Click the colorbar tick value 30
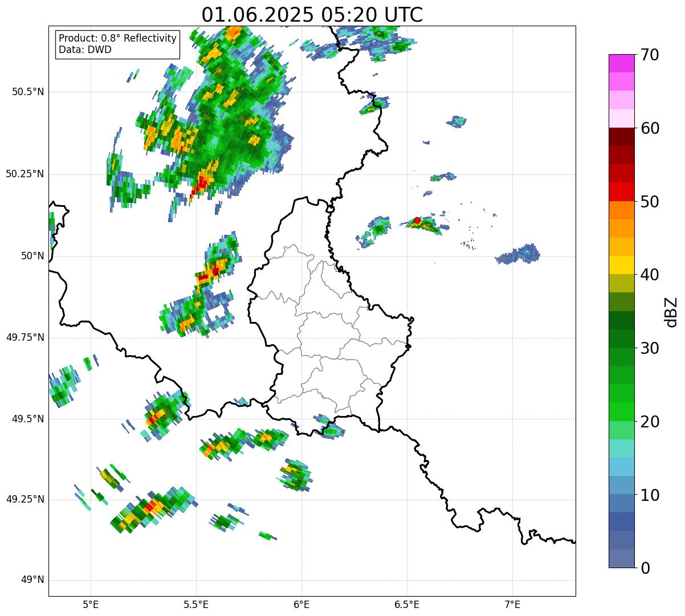 click(x=650, y=348)
